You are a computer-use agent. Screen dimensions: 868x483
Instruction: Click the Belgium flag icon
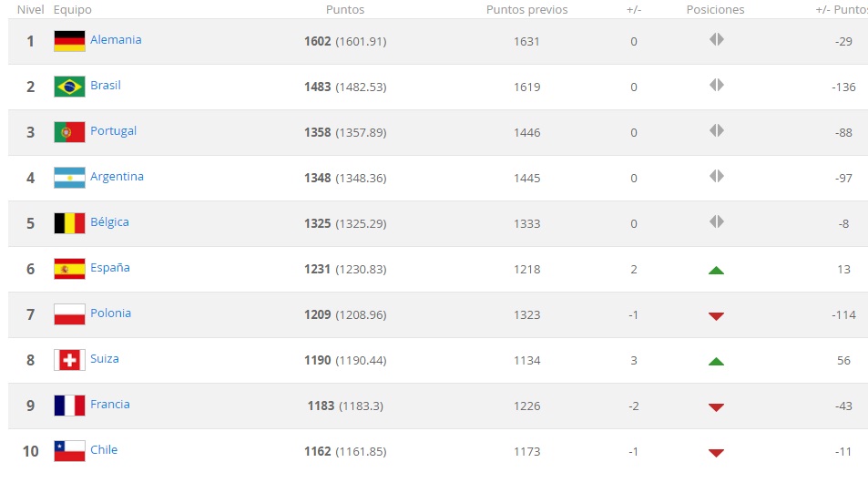click(x=69, y=223)
